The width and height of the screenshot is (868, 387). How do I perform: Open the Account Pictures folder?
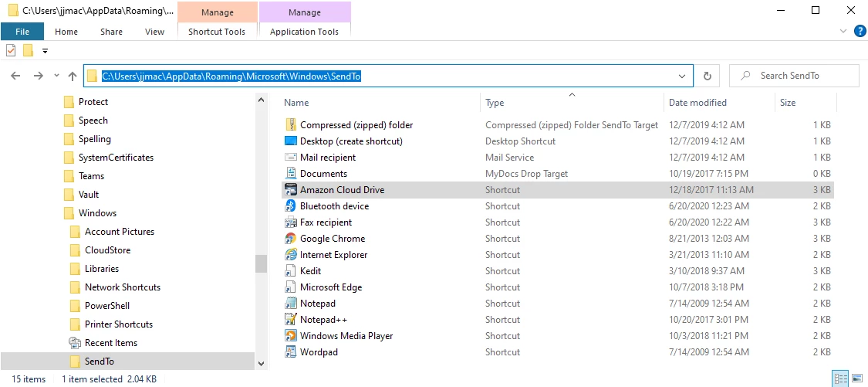coord(120,232)
